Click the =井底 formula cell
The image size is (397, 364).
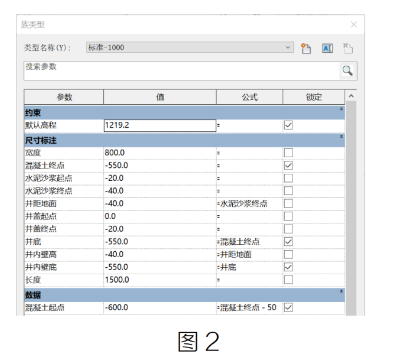(250, 267)
